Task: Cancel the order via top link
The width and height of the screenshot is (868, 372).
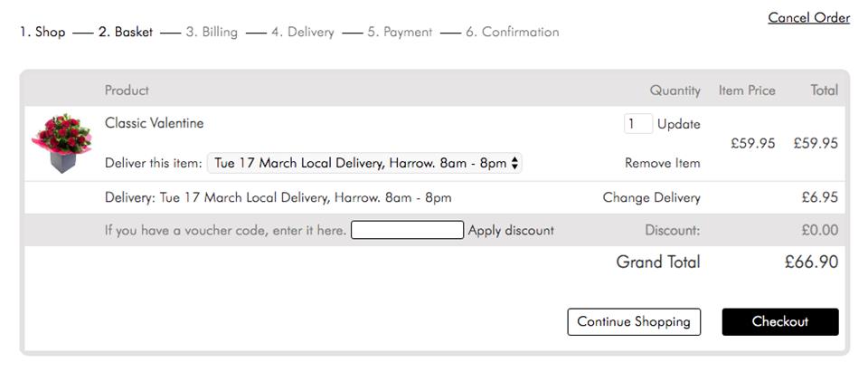Action: point(808,18)
